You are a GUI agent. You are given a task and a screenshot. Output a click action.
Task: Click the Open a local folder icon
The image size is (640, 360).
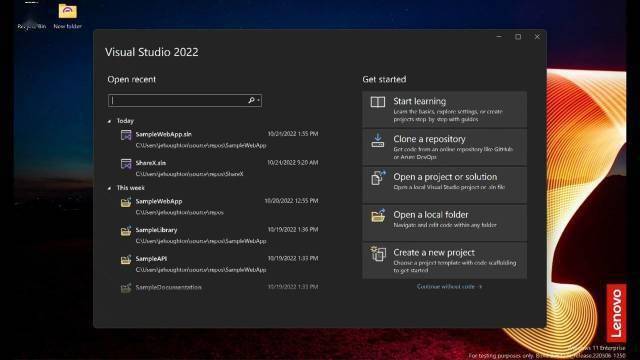(x=378, y=216)
